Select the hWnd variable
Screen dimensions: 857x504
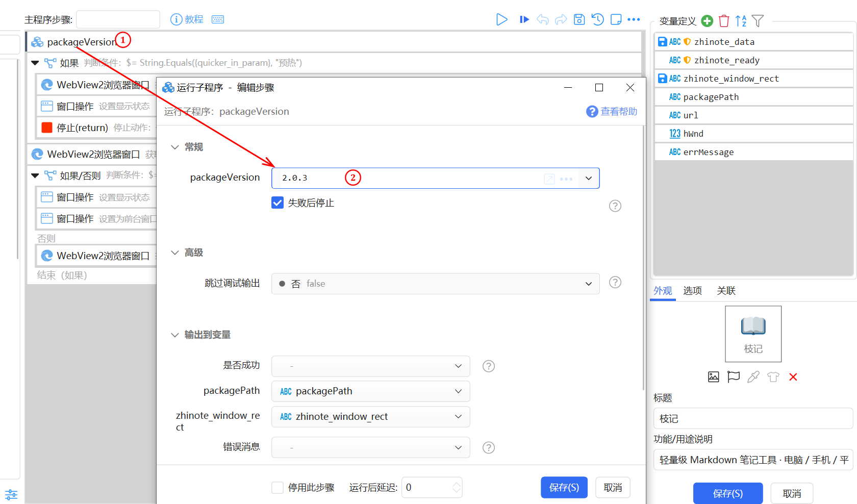coord(754,134)
